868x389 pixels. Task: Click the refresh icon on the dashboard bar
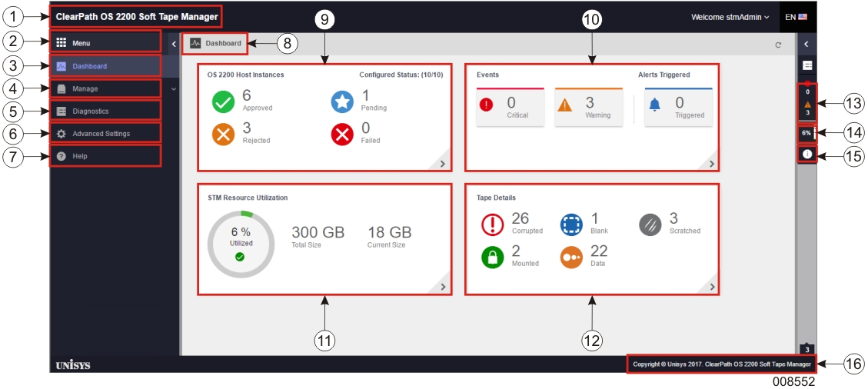(x=778, y=45)
